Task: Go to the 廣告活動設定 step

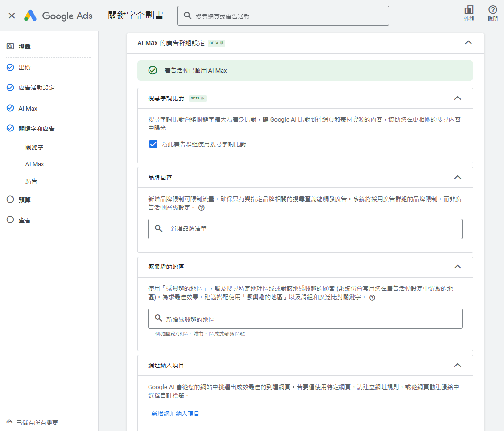Action: 36,88
